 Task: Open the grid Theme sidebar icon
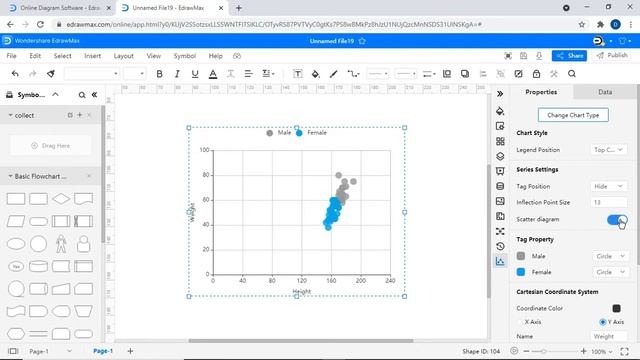500,141
